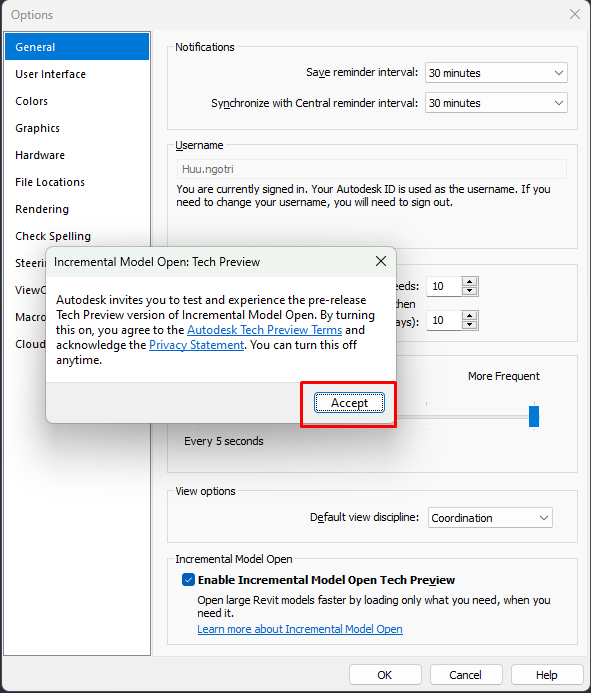Decrease the first journal value of 10
The image size is (591, 693).
pyautogui.click(x=469, y=291)
